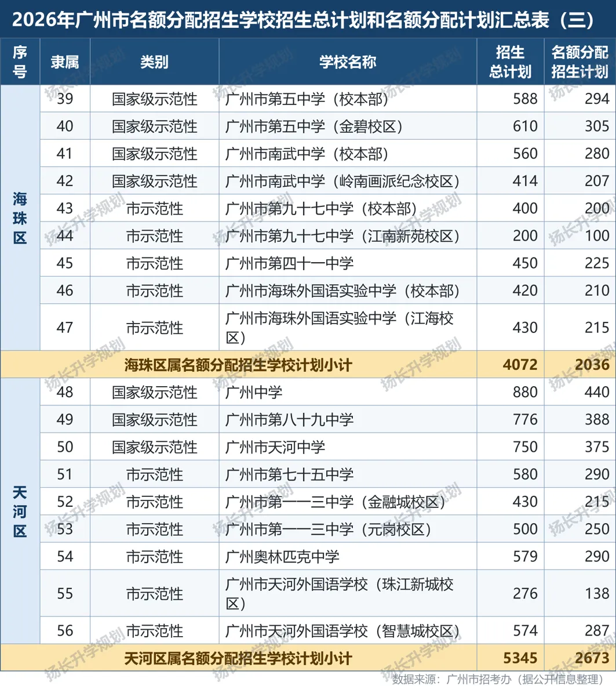Click the 招生总计划 column header

pos(510,61)
